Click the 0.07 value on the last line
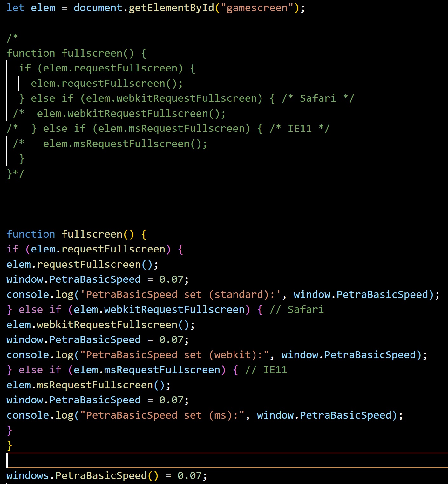 coord(189,475)
